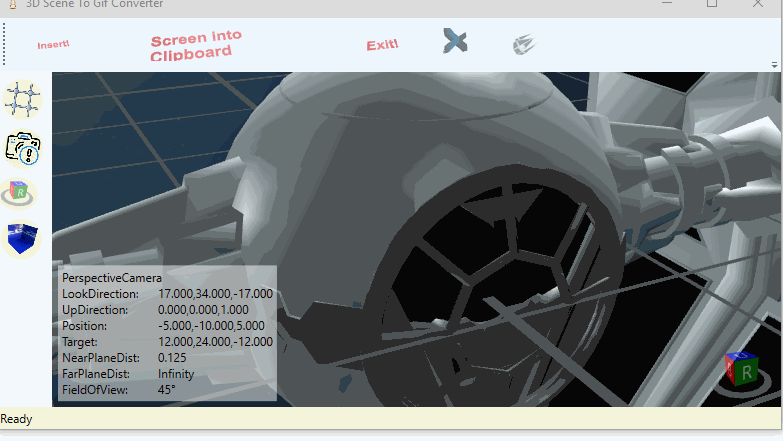783x441 pixels.
Task: Click the blue 3D cube icon in sidebar
Action: 22,239
